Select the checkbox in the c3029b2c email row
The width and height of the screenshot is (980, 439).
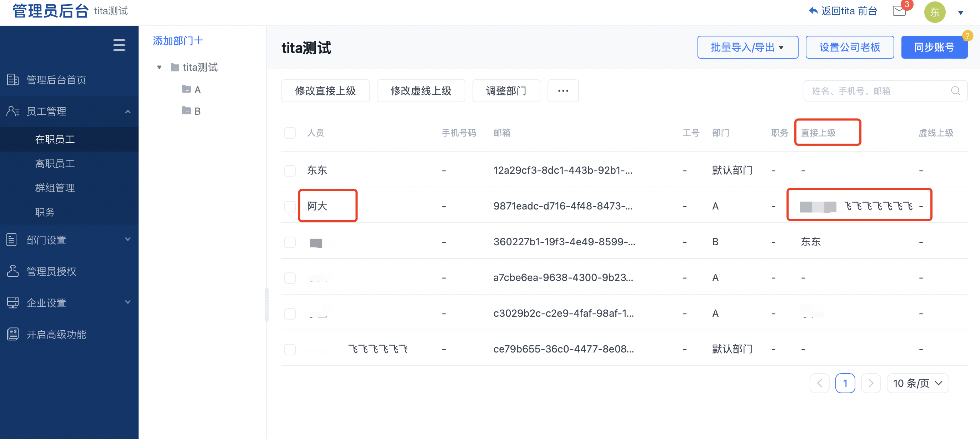[x=290, y=314]
